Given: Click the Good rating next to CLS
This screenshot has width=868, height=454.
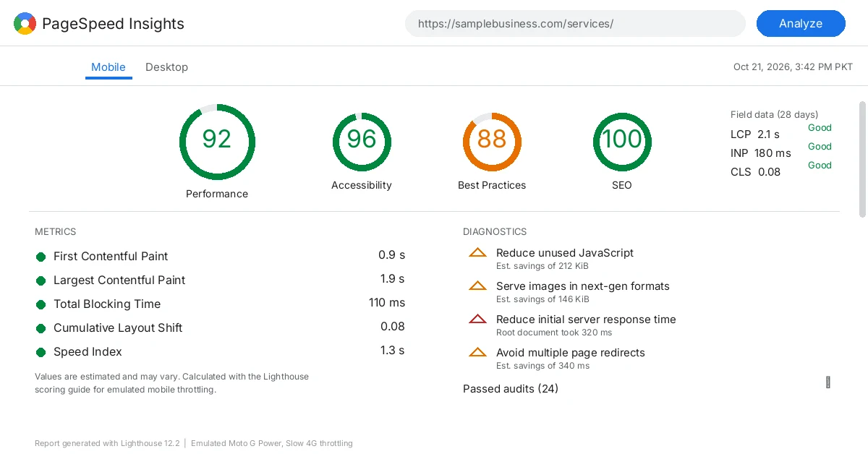Looking at the screenshot, I should (x=820, y=166).
